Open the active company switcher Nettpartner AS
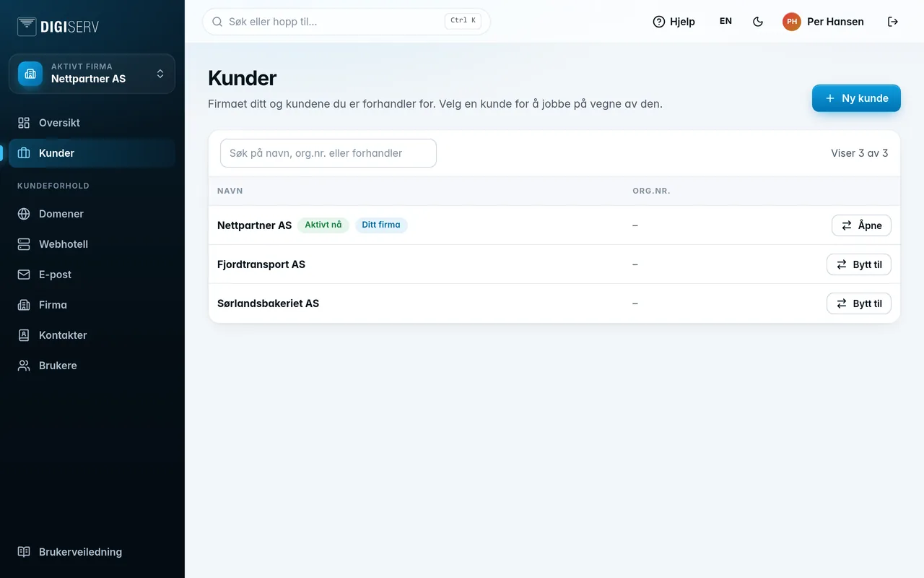Viewport: 924px width, 578px height. click(x=92, y=74)
